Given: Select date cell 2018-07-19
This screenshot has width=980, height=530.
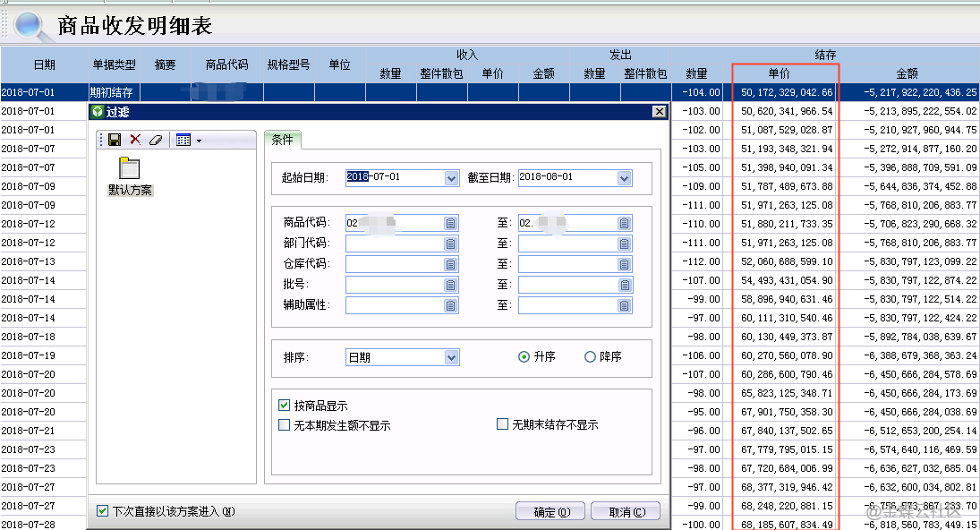Looking at the screenshot, I should coord(43,355).
